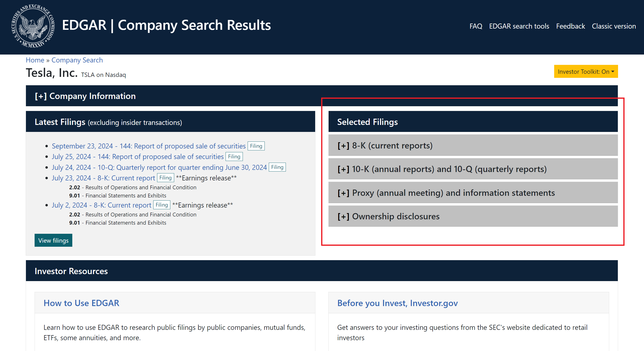The image size is (644, 351).
Task: Open the FAQ menu link
Action: click(476, 26)
